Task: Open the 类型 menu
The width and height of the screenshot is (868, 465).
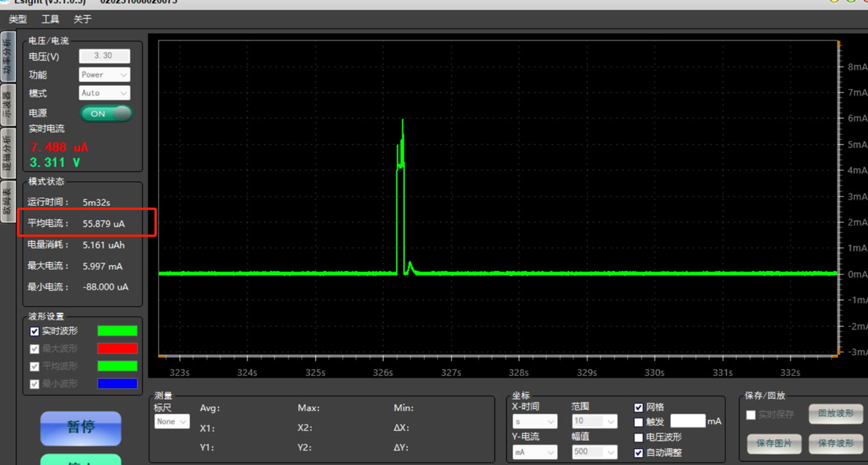Action: pyautogui.click(x=18, y=19)
